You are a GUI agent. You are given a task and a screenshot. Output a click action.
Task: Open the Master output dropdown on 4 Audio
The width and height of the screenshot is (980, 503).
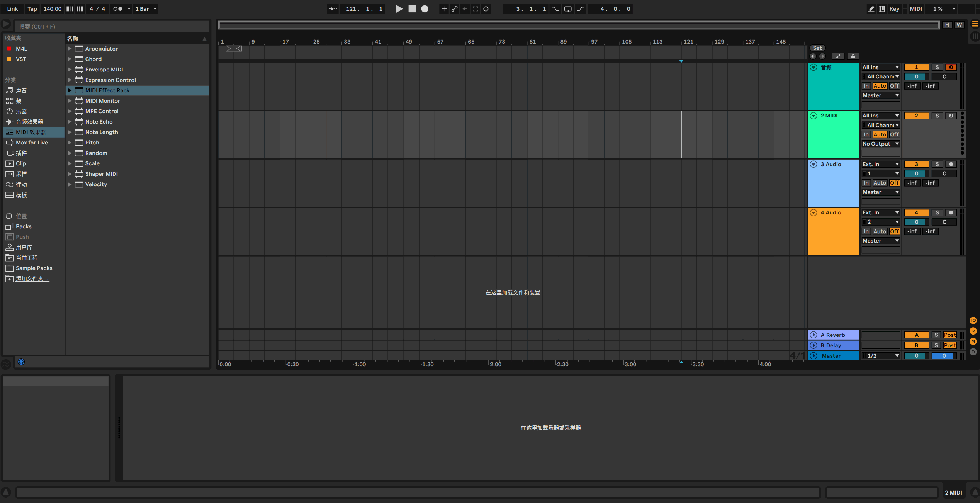click(x=881, y=240)
